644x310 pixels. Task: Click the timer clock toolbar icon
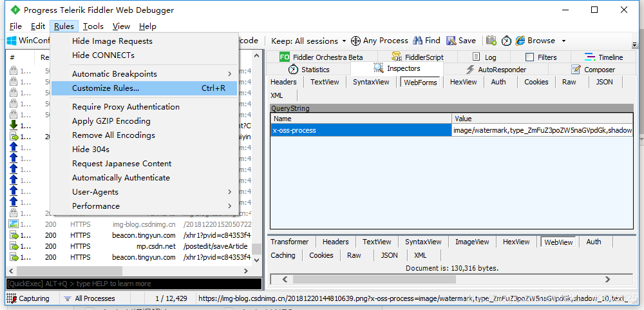[506, 41]
